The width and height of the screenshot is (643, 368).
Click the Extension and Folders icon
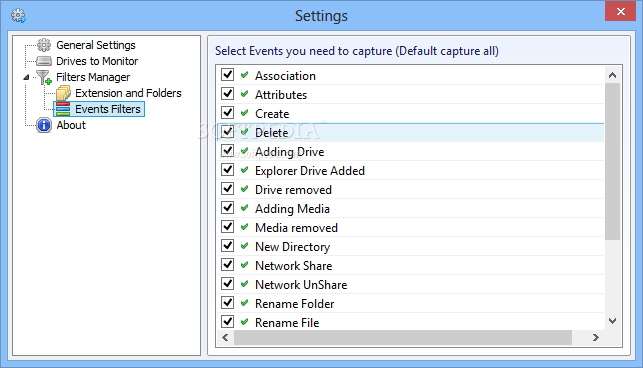click(x=63, y=93)
